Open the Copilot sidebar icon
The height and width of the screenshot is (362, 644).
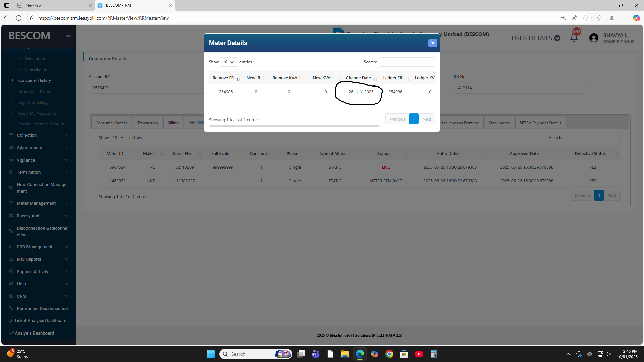(636, 18)
